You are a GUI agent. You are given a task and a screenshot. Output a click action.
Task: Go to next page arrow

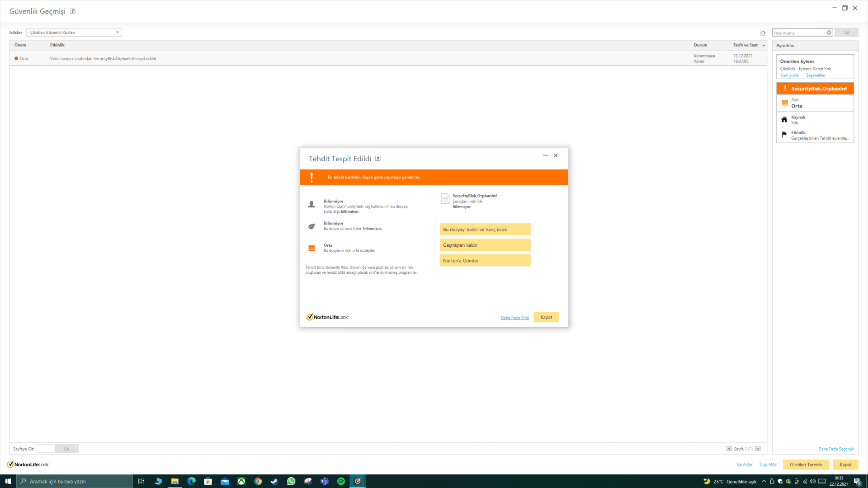758,449
